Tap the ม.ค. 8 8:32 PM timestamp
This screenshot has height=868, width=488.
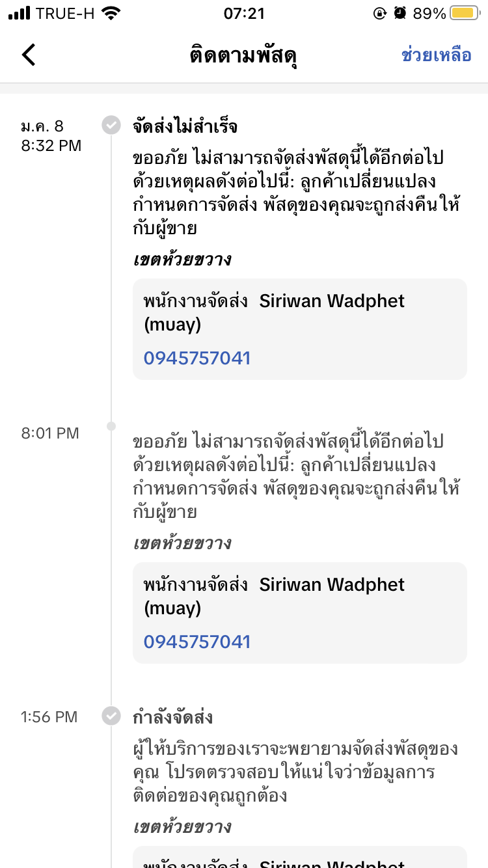tap(51, 135)
